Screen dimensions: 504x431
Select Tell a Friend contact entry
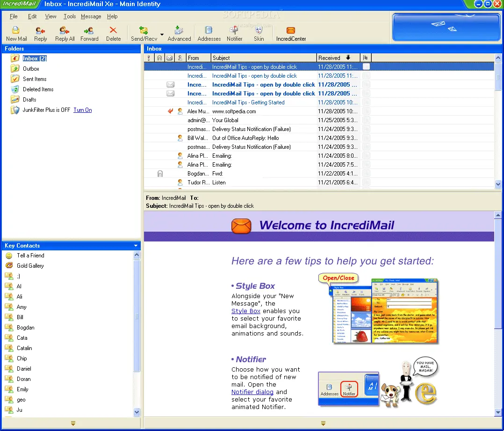click(30, 256)
